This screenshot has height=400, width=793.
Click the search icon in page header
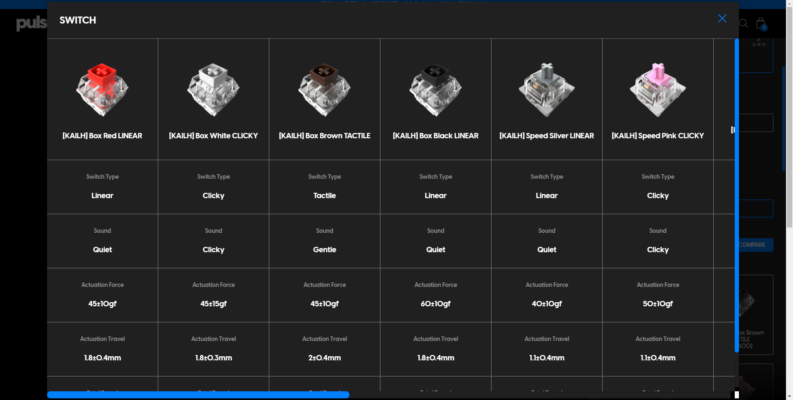[743, 23]
